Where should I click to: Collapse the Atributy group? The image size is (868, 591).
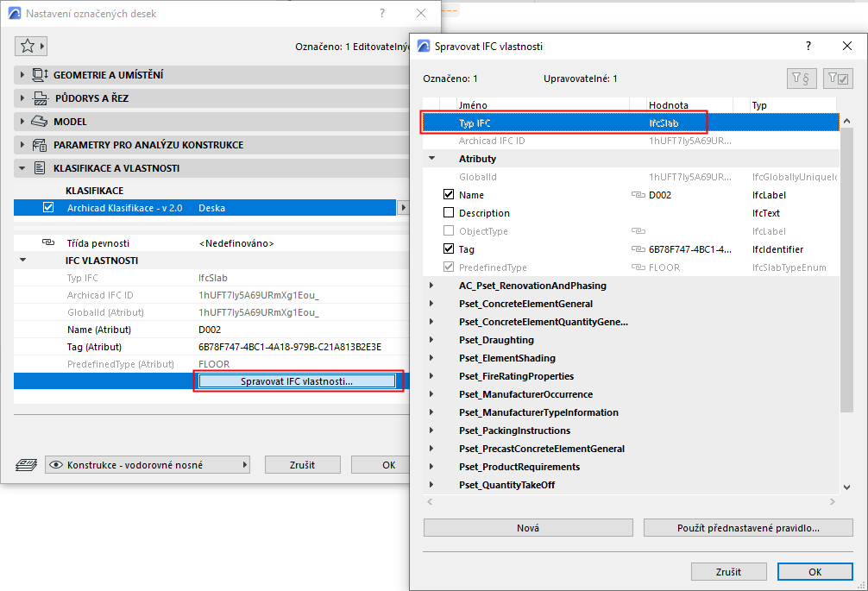pos(431,158)
